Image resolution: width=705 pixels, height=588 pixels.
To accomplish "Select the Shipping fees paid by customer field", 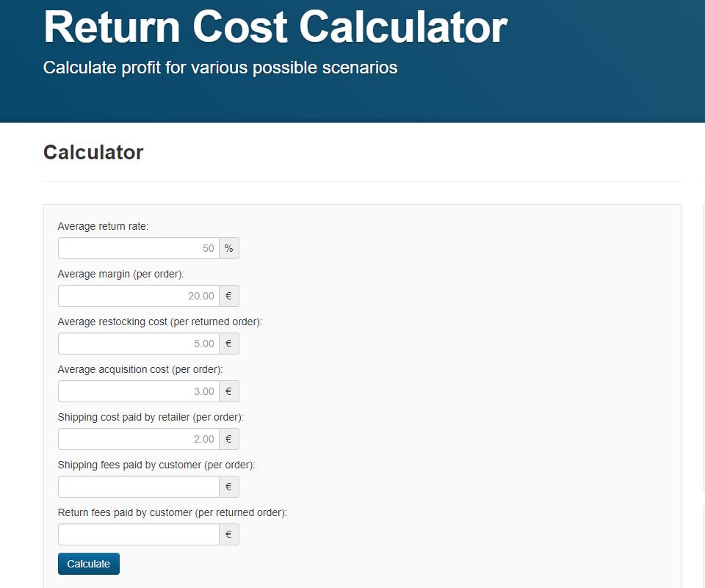I will click(138, 487).
